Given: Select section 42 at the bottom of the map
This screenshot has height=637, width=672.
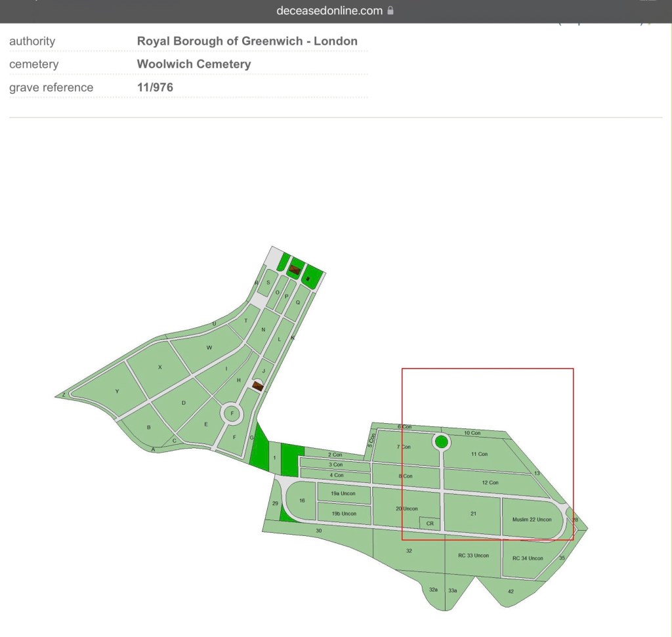Looking at the screenshot, I should (x=511, y=592).
